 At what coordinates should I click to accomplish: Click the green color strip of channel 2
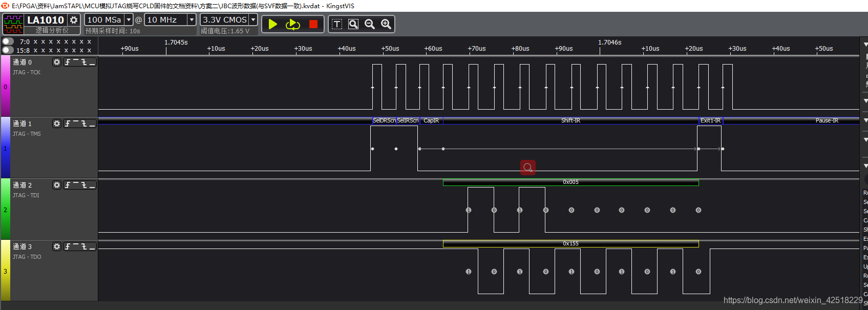coord(5,209)
